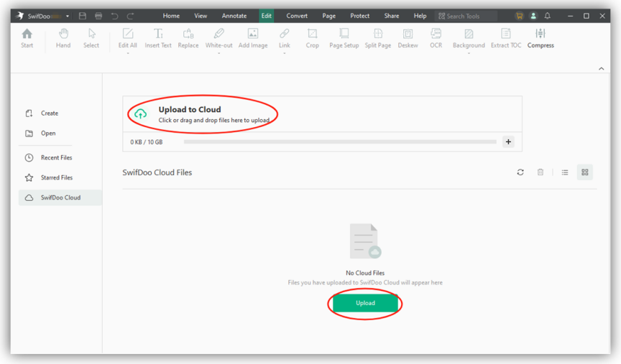621x364 pixels.
Task: Undo the last action
Action: (x=114, y=16)
